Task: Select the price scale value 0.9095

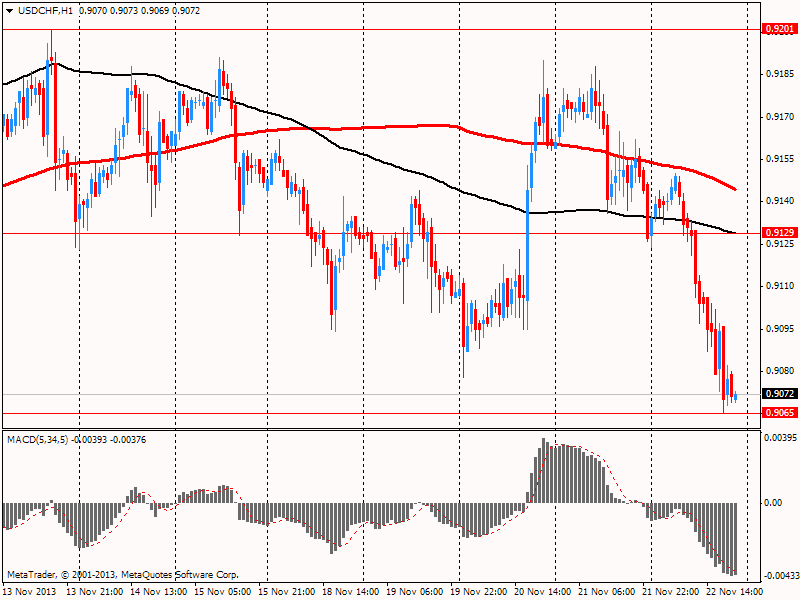Action: [x=780, y=329]
